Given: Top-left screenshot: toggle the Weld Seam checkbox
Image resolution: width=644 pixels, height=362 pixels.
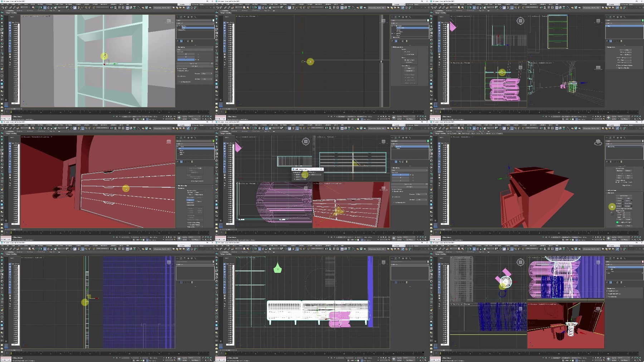Looking at the screenshot, I should point(178,76).
